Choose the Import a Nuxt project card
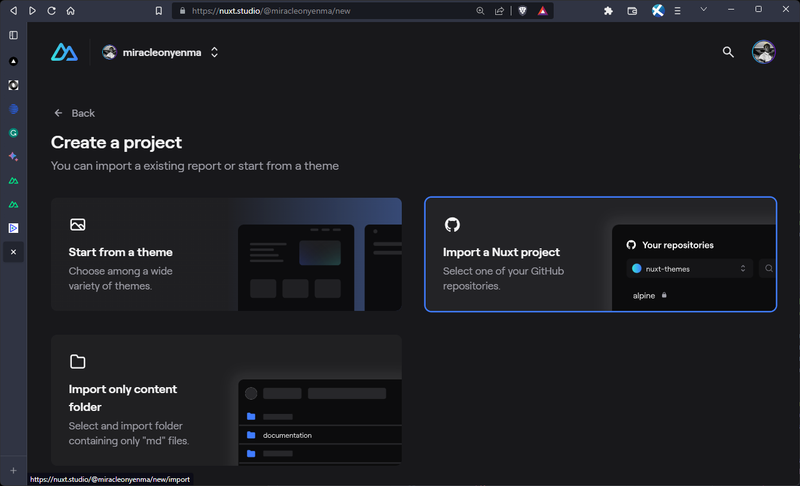 coord(601,254)
